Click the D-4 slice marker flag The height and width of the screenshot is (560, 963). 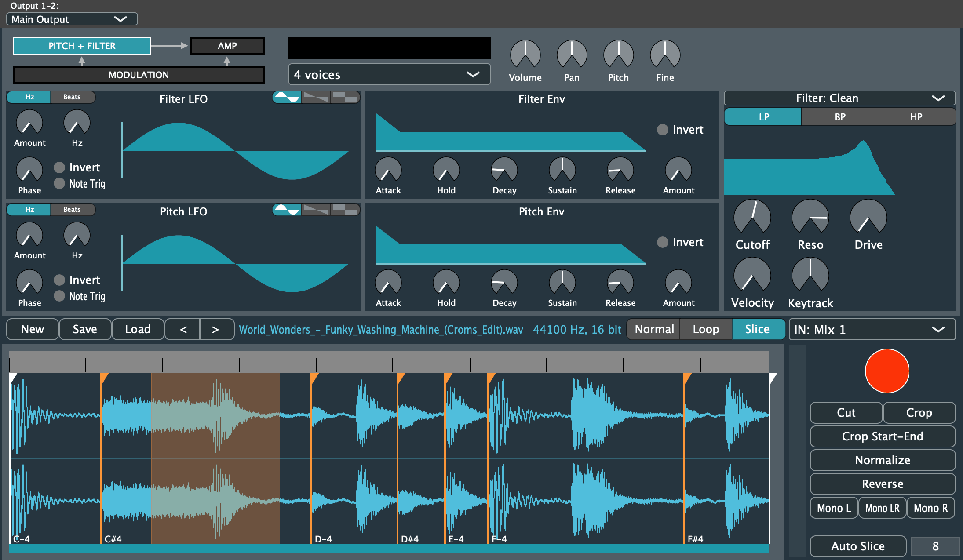click(x=314, y=378)
